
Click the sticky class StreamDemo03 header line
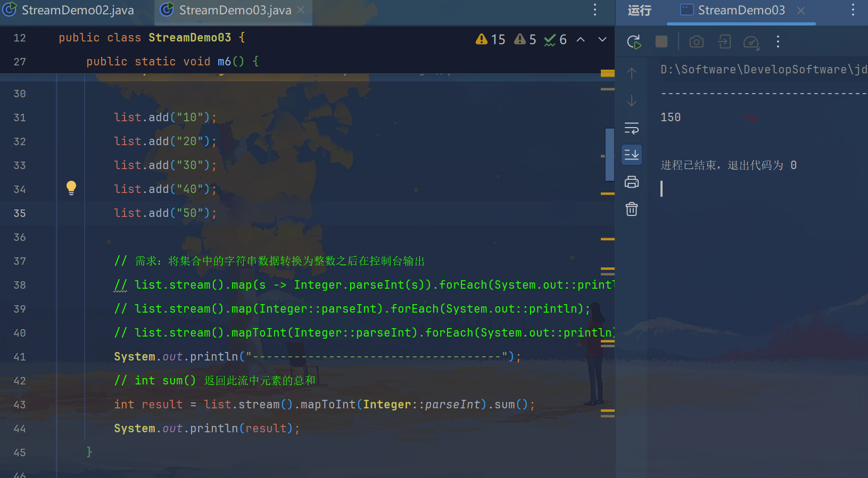point(152,38)
